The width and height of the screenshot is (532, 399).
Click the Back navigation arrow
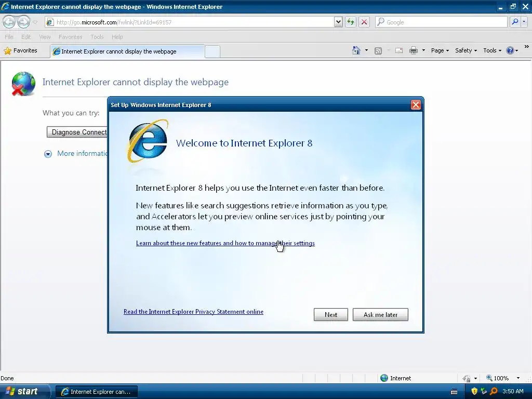click(9, 22)
